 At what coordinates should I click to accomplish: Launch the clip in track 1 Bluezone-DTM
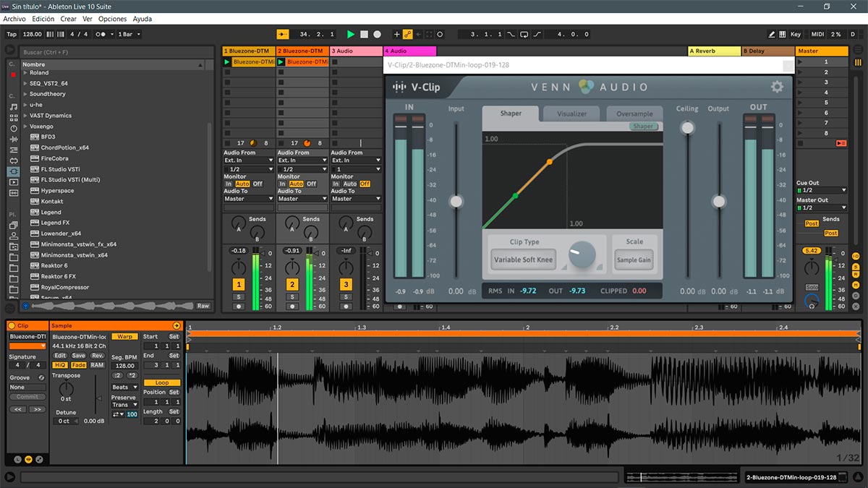click(227, 62)
